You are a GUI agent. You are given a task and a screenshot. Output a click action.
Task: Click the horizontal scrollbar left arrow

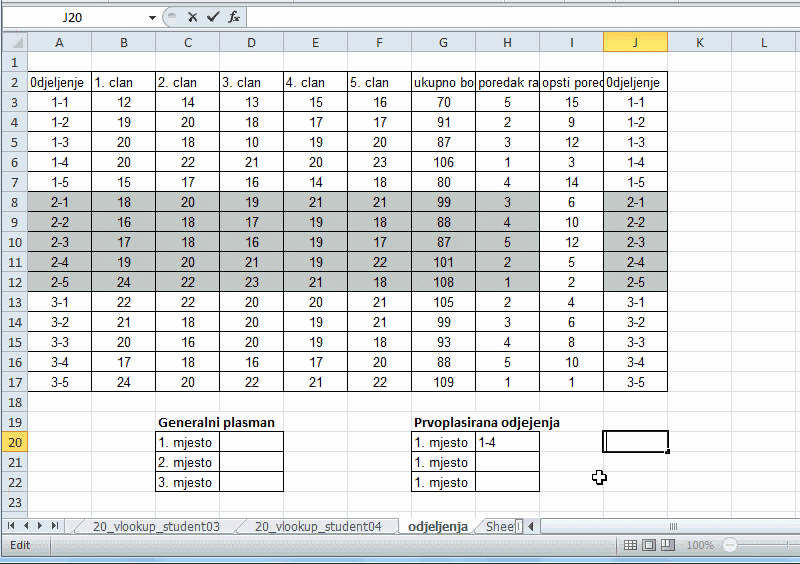coord(531,525)
